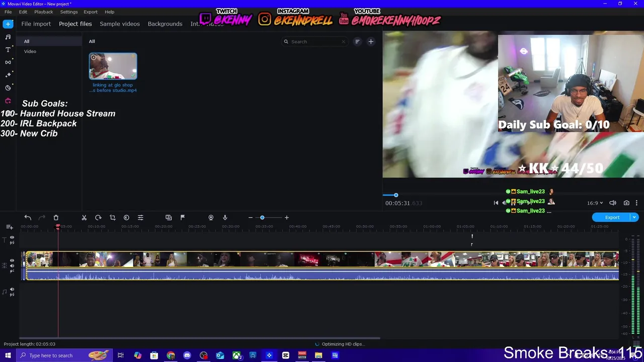644x362 pixels.
Task: Open clip properties sliders icon
Action: click(140, 217)
